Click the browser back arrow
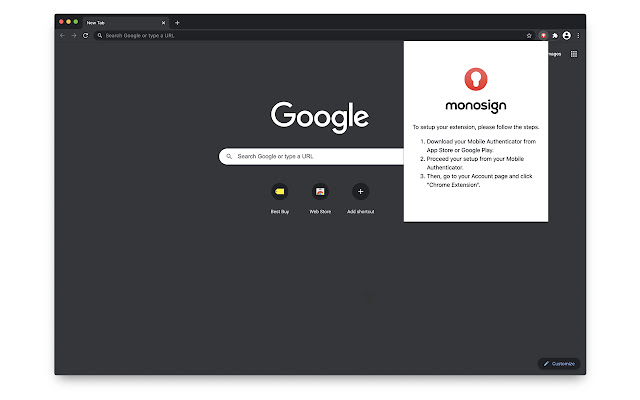The image size is (640, 400). pos(62,36)
